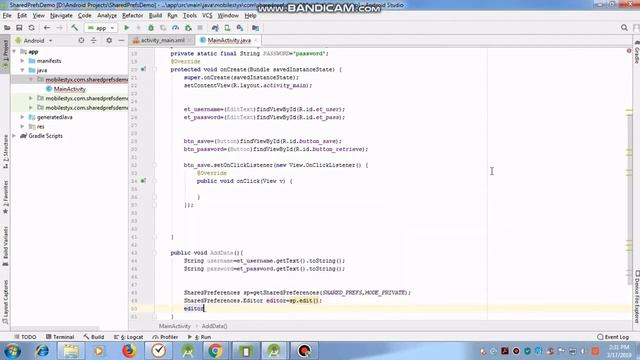
Task: Click the onCreate override gutter icon
Action: 143,69
